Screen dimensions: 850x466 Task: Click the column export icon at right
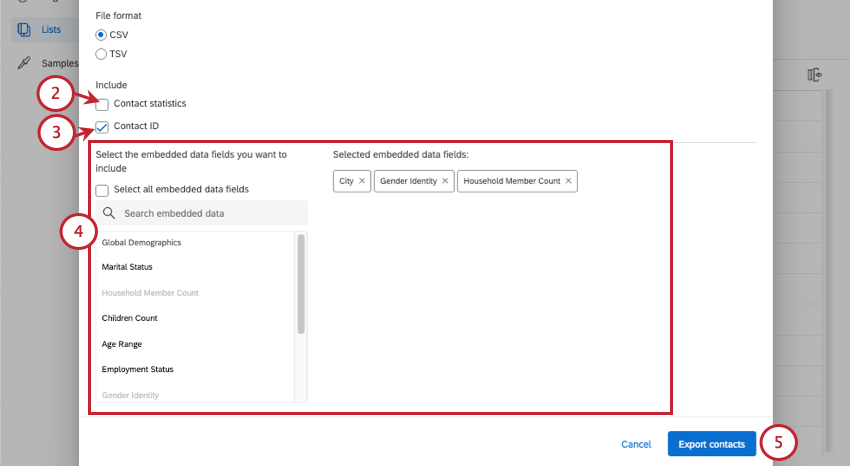coord(814,75)
